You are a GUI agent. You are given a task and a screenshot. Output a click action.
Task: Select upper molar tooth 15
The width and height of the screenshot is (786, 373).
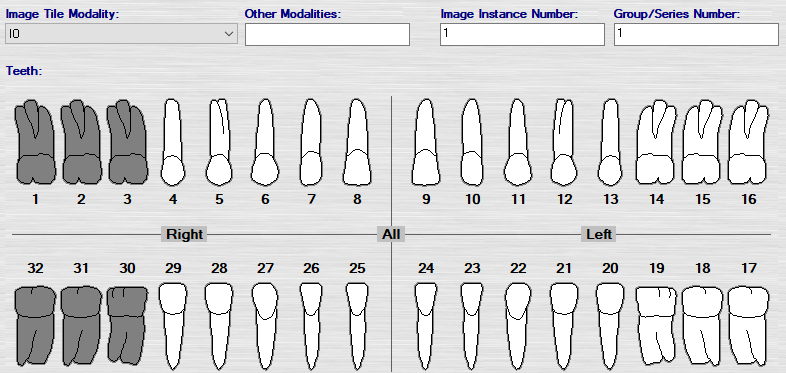tap(702, 142)
